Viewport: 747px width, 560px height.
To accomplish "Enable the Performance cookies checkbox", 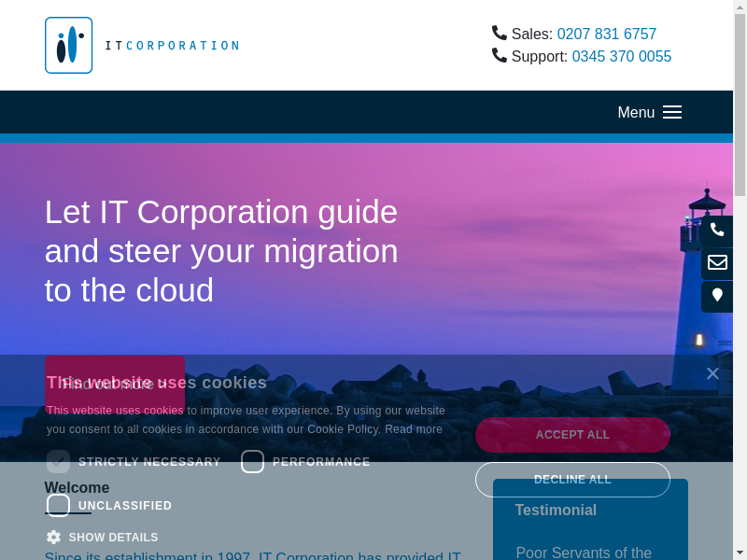I will [253, 462].
